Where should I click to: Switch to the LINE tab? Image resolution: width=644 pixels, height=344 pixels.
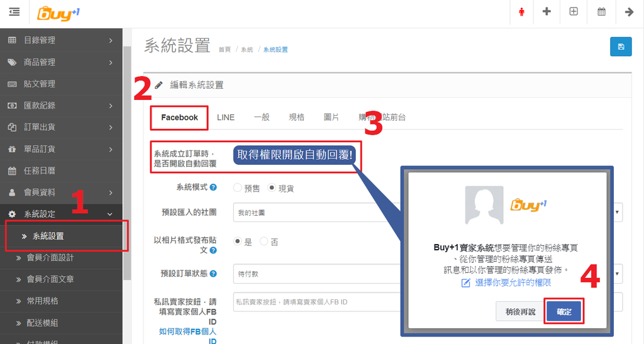226,118
